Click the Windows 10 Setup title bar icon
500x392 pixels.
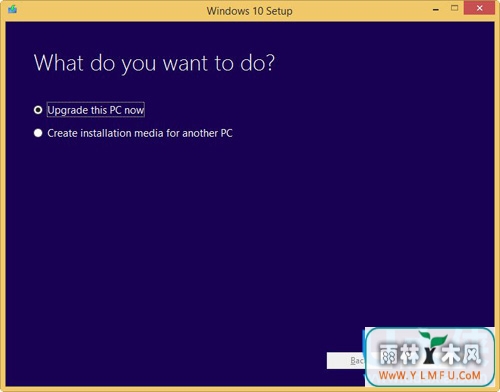coord(13,9)
